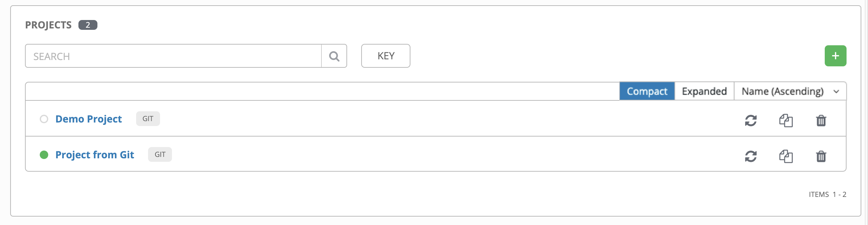The height and width of the screenshot is (225, 868).
Task: Click Project from Git green status dot
Action: tap(44, 155)
